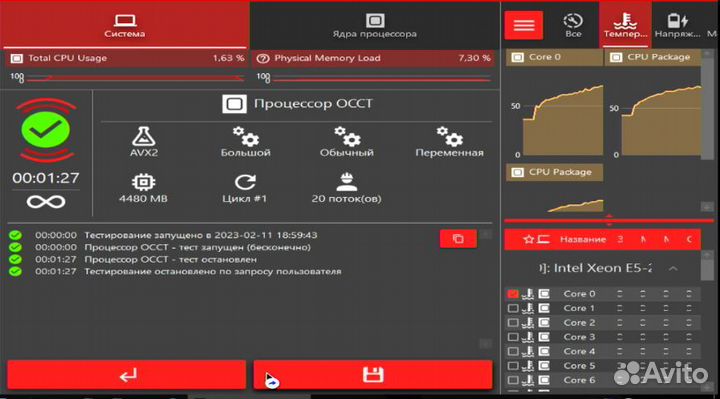Image resolution: width=720 pixels, height=399 pixels.
Task: Click the lower CPU Package graph header icon
Action: (518, 172)
